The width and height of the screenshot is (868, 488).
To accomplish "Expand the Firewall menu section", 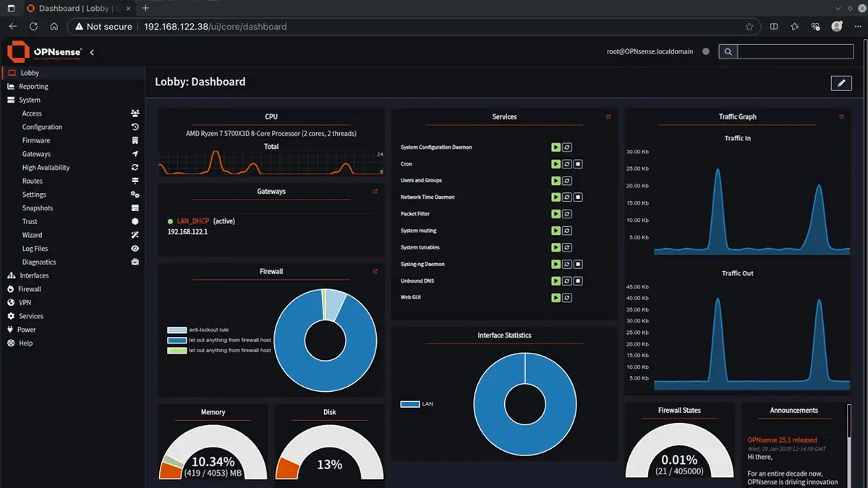I will tap(29, 288).
